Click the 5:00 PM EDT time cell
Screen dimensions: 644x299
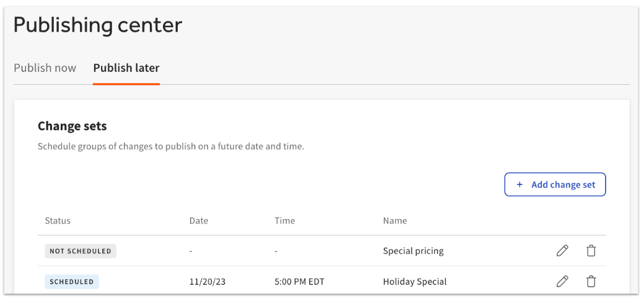[x=300, y=282]
